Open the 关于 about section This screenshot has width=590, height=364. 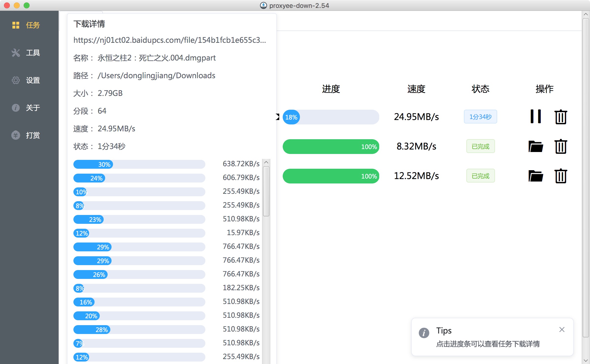(x=29, y=108)
